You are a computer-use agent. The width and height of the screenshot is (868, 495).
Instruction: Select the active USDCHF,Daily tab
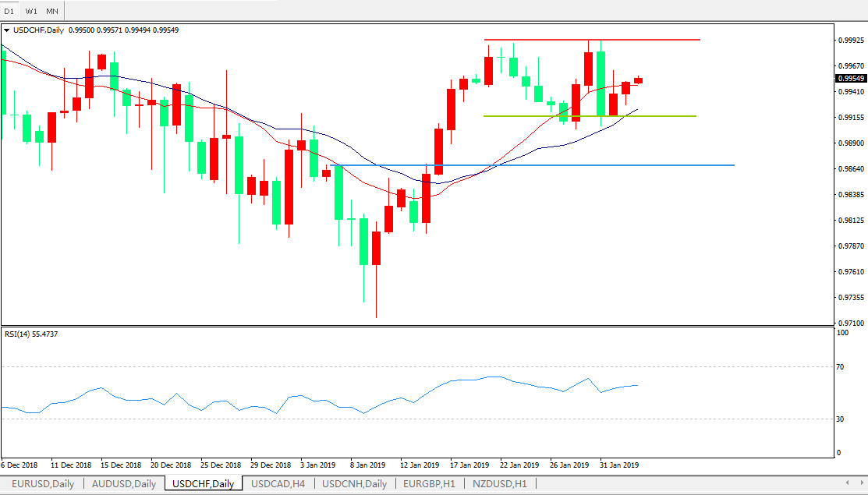tap(203, 484)
